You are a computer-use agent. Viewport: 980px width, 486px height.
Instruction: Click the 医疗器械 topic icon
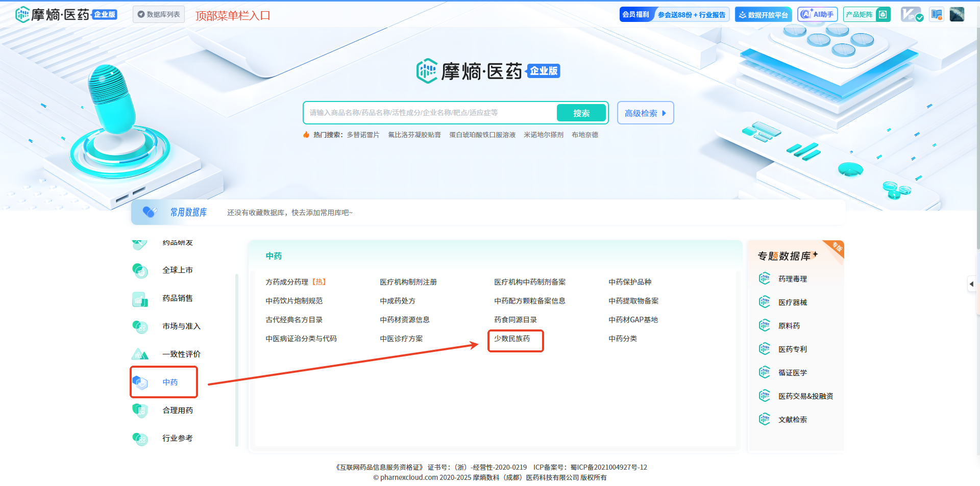pyautogui.click(x=765, y=302)
